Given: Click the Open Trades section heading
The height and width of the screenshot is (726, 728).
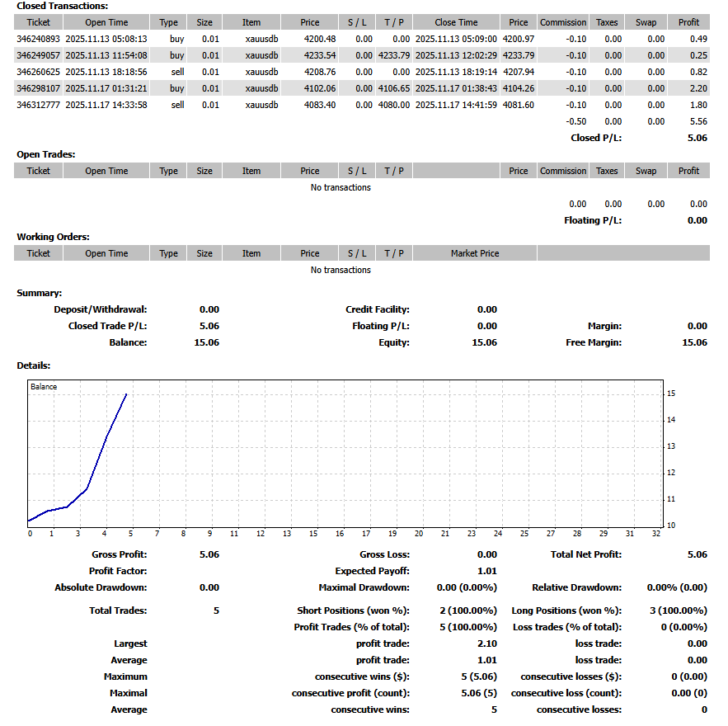Looking at the screenshot, I should tap(46, 154).
